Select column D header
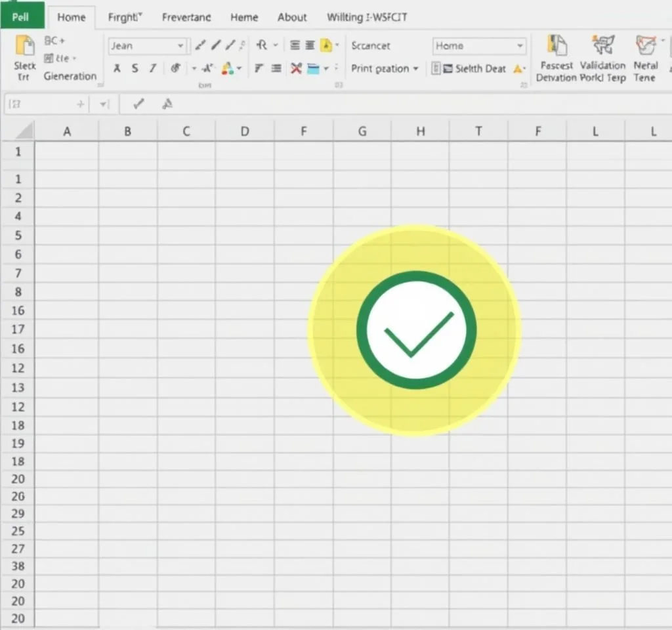This screenshot has width=672, height=630. [x=245, y=131]
